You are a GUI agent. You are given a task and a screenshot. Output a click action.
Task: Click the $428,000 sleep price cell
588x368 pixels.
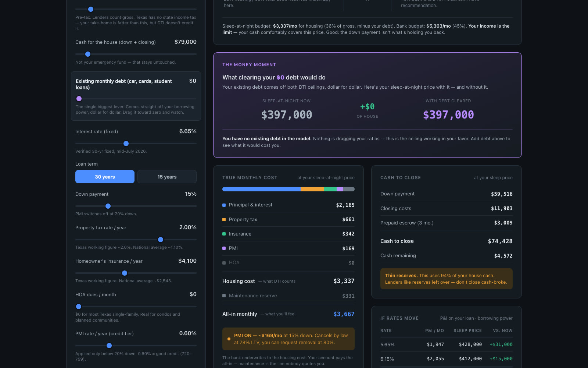470,344
